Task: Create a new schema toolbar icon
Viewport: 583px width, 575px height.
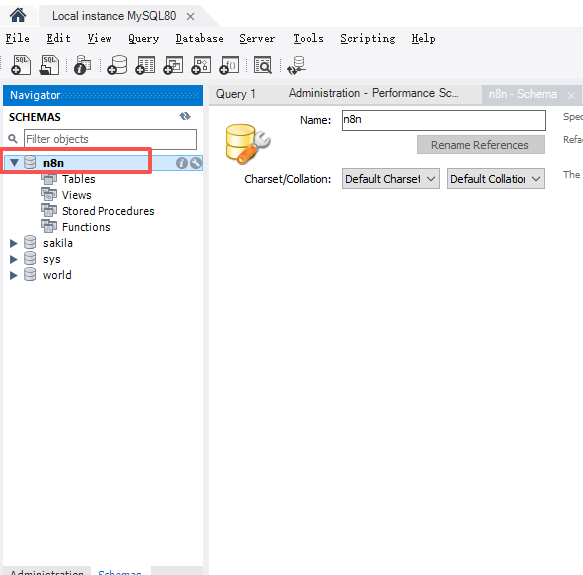Action: click(117, 65)
